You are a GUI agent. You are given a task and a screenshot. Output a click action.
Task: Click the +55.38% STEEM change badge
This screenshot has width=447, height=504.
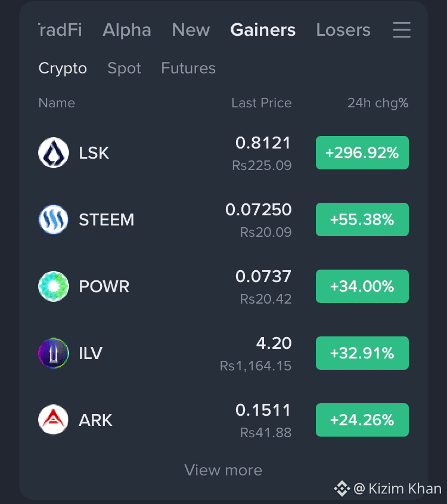(362, 219)
